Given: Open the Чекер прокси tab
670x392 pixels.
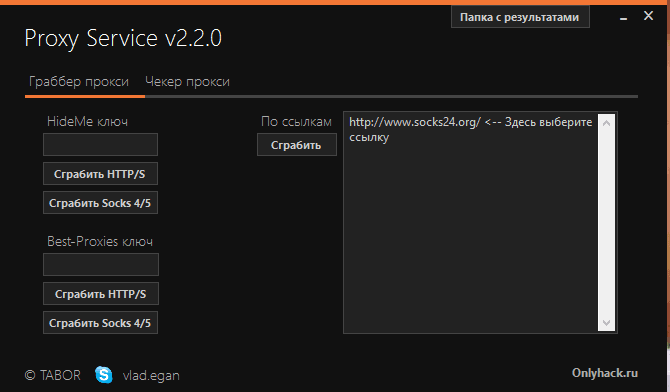Looking at the screenshot, I should pyautogui.click(x=187, y=81).
